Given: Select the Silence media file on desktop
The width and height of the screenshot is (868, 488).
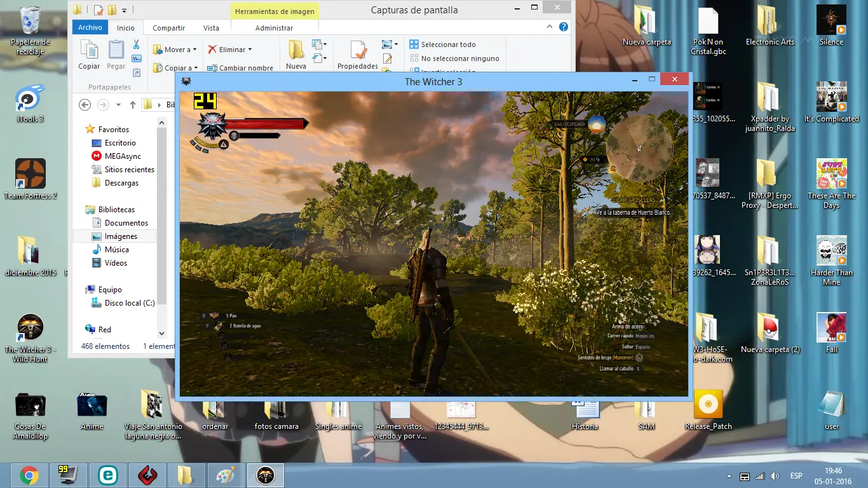Looking at the screenshot, I should (x=831, y=27).
